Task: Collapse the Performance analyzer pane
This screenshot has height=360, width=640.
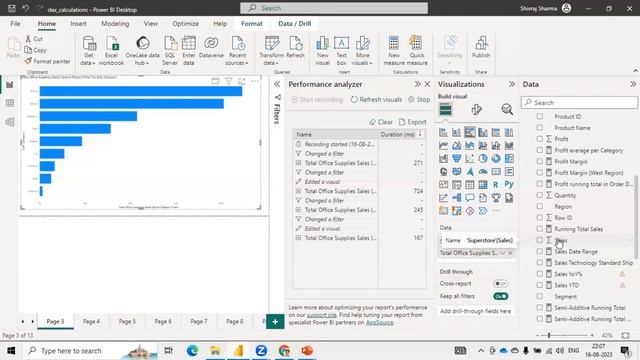Action: point(418,84)
